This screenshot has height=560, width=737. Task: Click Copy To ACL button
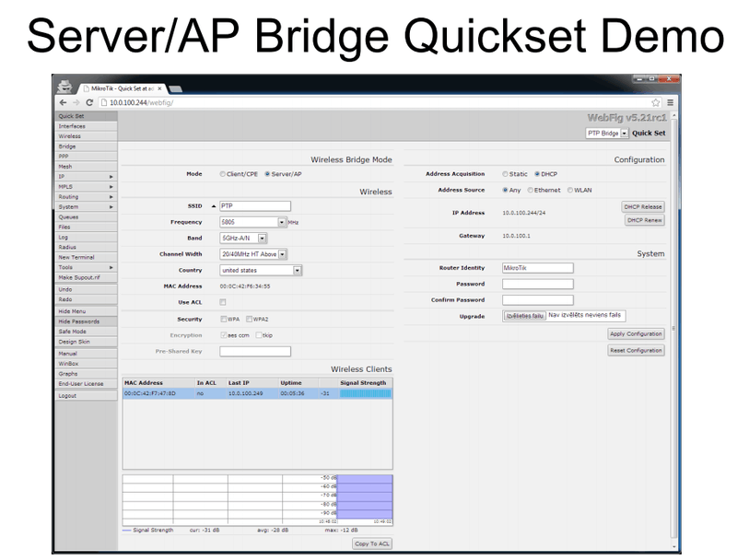pos(372,543)
